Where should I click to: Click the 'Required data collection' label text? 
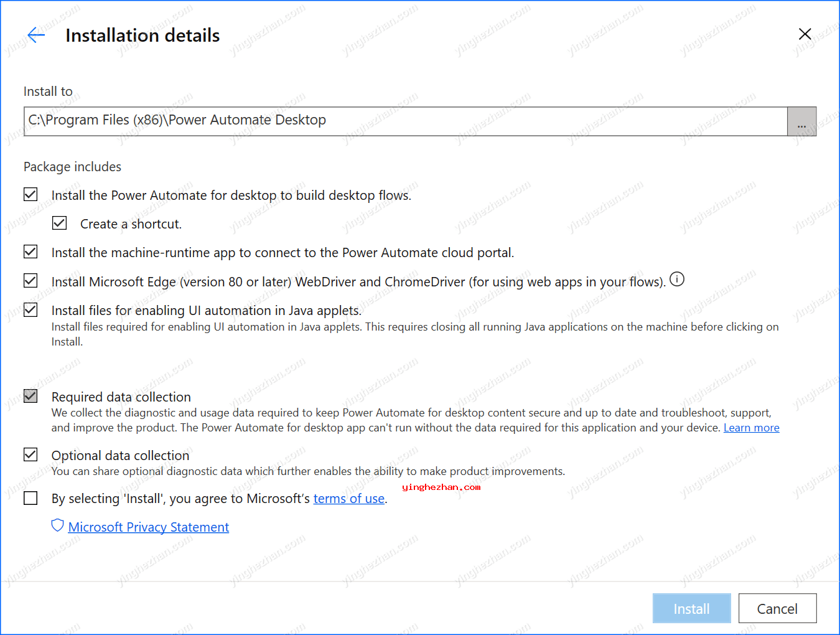121,397
